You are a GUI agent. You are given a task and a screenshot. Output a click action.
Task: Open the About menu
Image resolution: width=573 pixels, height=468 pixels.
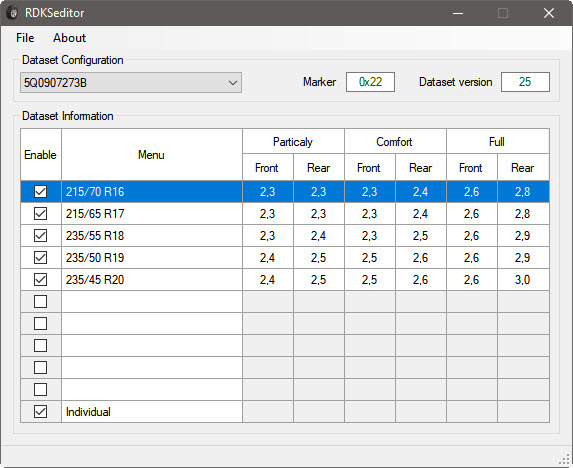[x=69, y=38]
